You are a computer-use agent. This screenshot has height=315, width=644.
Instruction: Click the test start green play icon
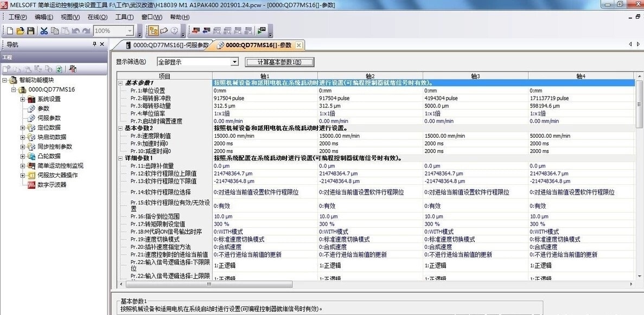(261, 31)
